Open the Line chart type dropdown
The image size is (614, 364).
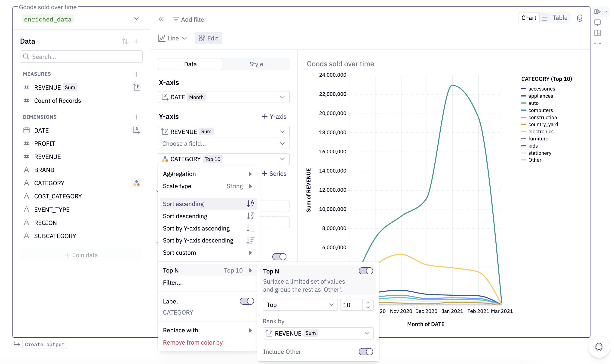173,38
